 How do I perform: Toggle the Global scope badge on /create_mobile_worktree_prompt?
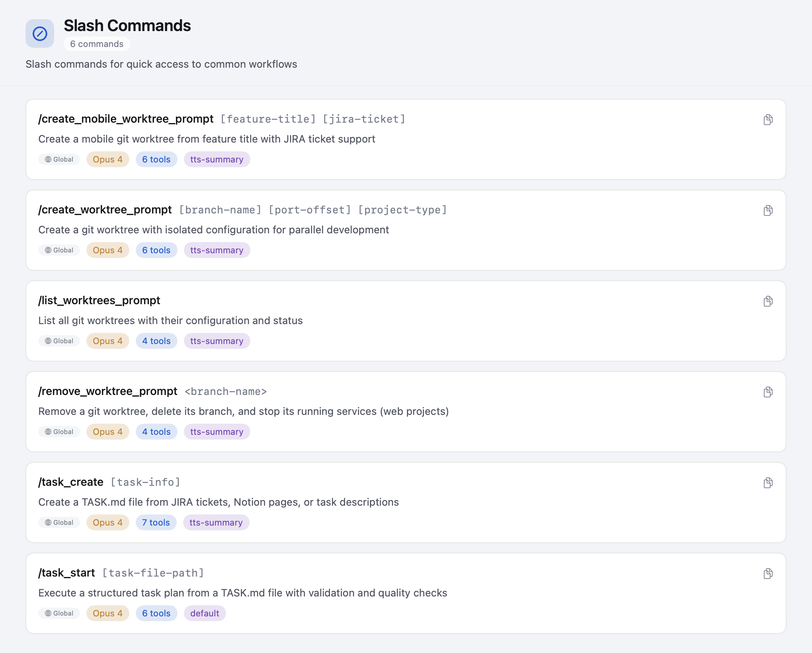click(x=59, y=159)
